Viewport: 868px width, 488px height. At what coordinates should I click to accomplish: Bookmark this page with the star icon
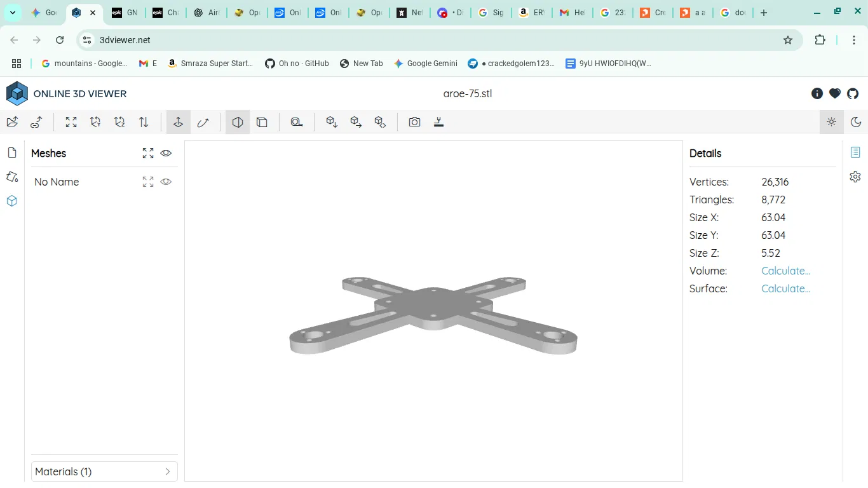coord(788,40)
